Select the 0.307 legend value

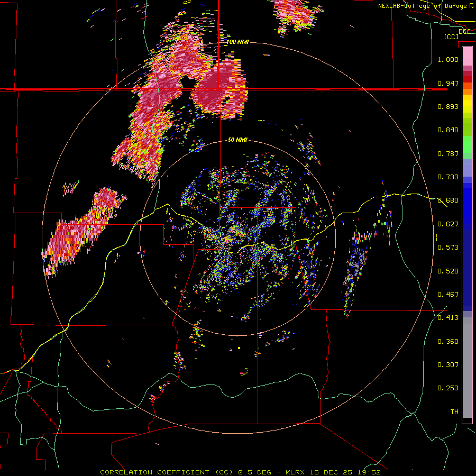448,364
